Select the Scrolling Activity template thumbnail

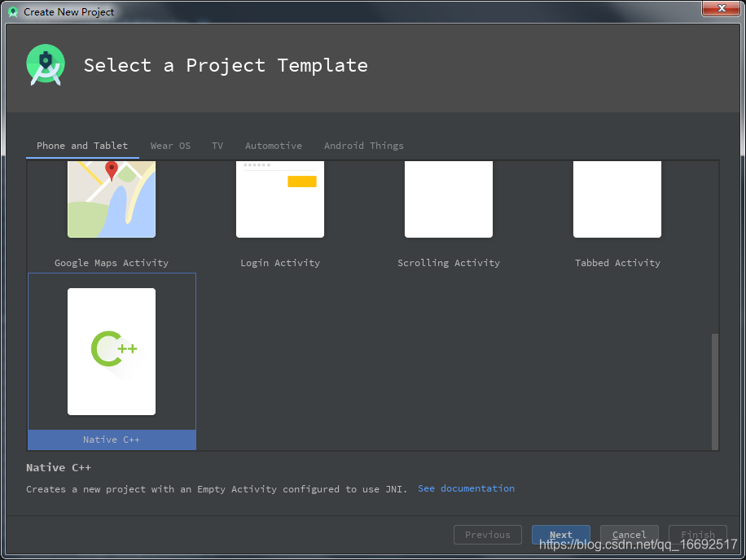click(x=449, y=199)
